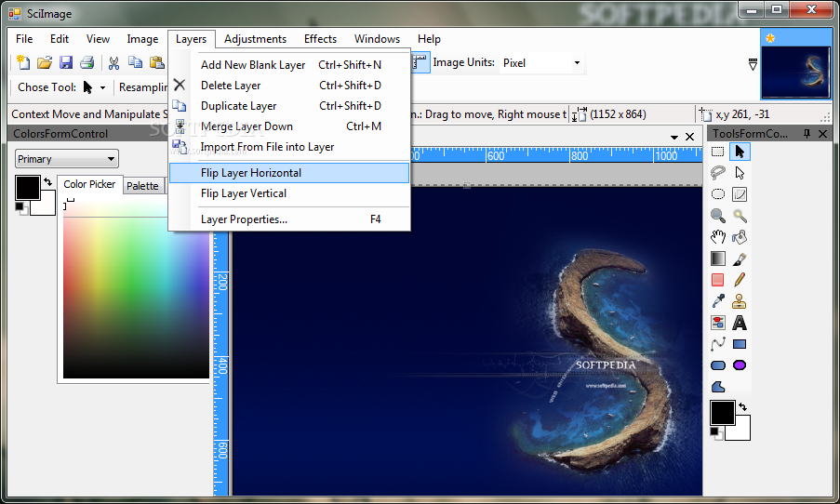Expand the Chose Tool dropdown arrow
840x504 pixels.
102,87
